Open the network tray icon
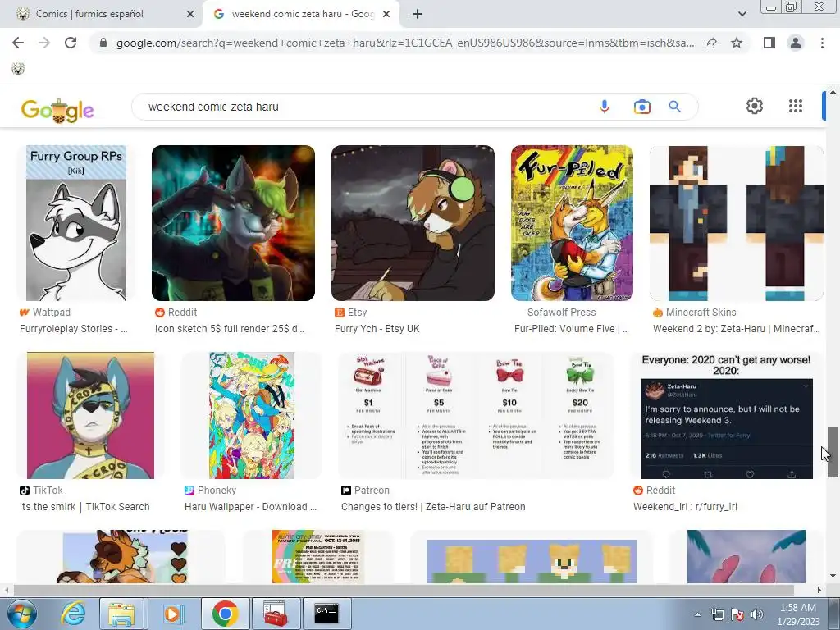 click(x=717, y=614)
